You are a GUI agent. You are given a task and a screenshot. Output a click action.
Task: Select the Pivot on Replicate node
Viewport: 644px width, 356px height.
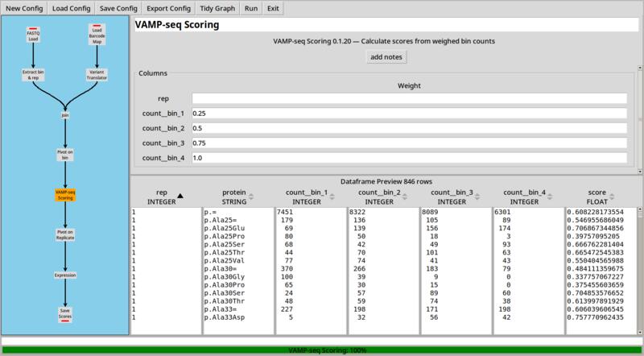[x=65, y=234]
